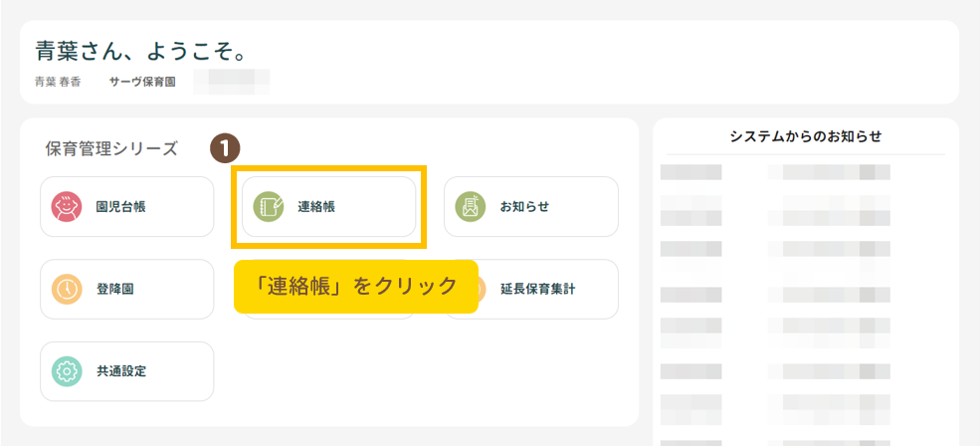Click the step 1 number badge
The width and height of the screenshot is (980, 446).
coord(226,148)
